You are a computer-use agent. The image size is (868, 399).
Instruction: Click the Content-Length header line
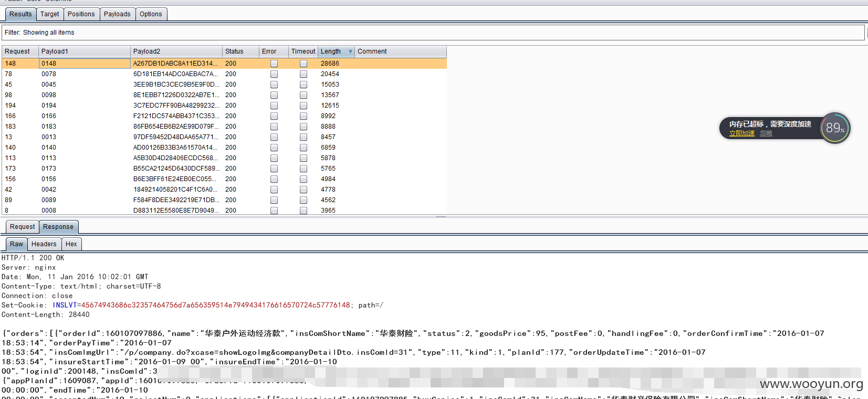coord(46,314)
